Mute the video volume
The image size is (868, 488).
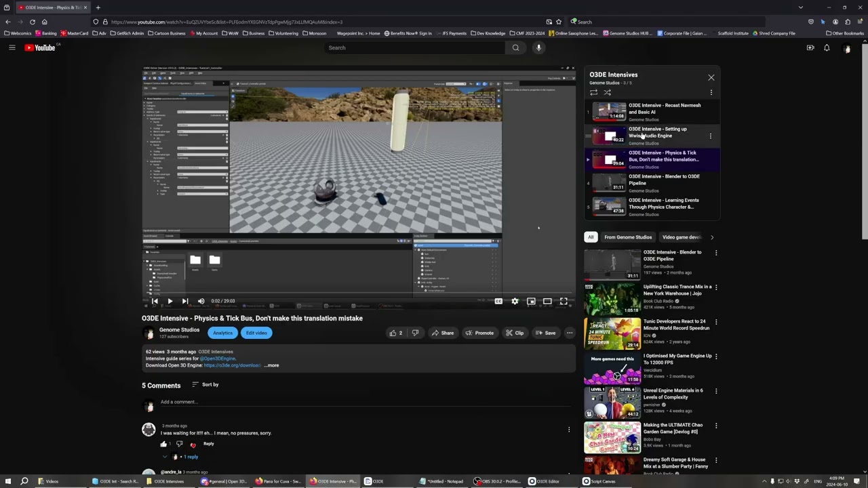tap(201, 301)
